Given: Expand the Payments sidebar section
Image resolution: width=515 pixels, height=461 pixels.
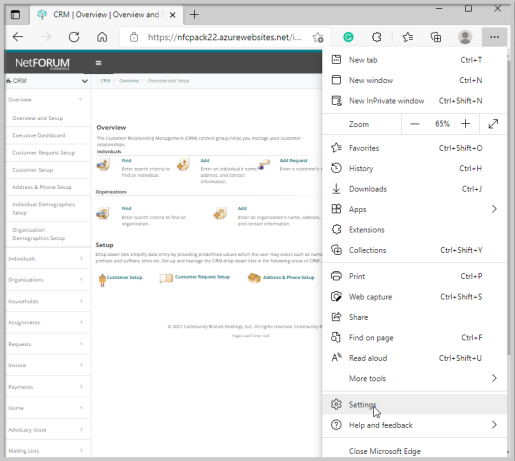Looking at the screenshot, I should (47, 387).
